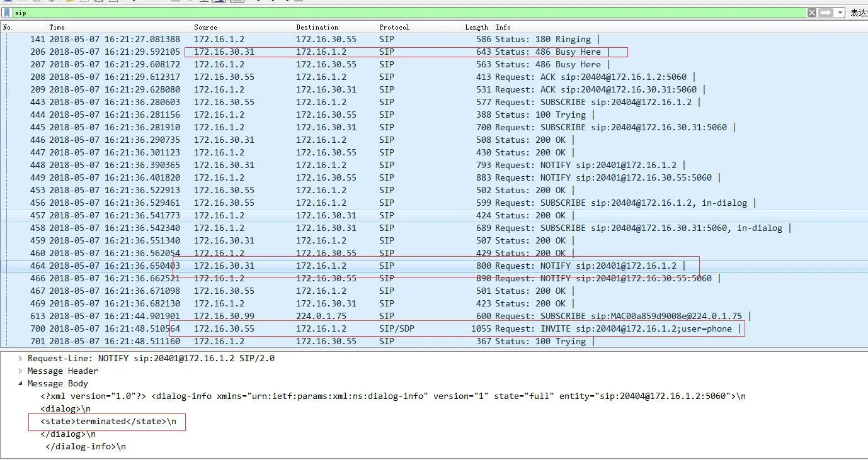868x460 pixels.
Task: Open the display filter history dropdown
Action: click(x=840, y=13)
